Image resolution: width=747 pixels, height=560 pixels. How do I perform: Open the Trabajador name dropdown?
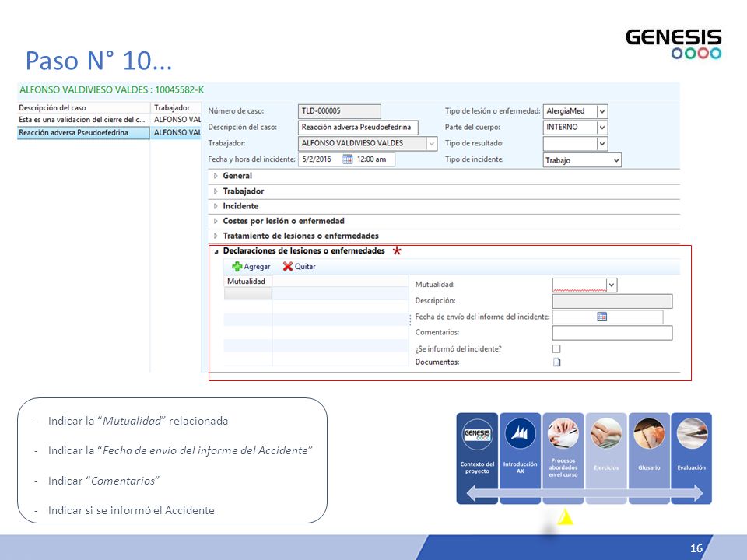coord(432,143)
